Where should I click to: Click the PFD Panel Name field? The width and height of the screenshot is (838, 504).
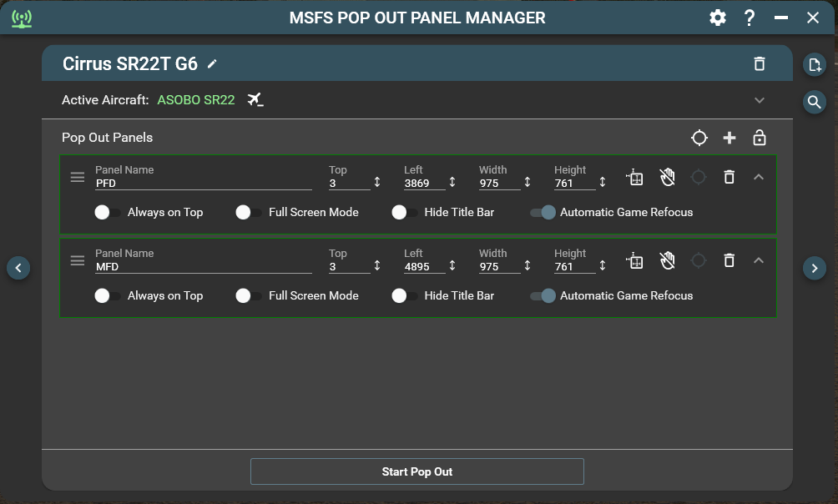tap(203, 183)
